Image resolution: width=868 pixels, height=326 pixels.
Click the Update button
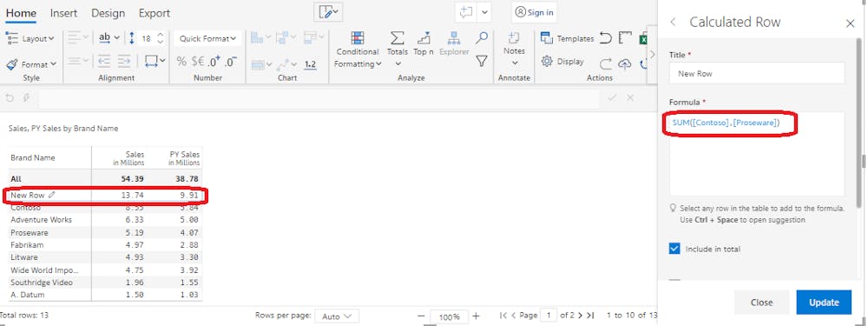click(x=824, y=303)
